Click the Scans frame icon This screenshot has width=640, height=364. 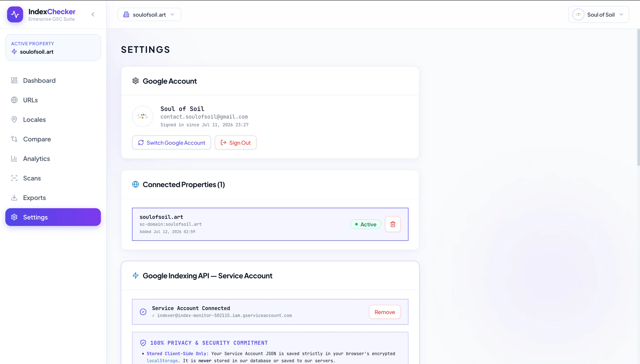pos(14,178)
